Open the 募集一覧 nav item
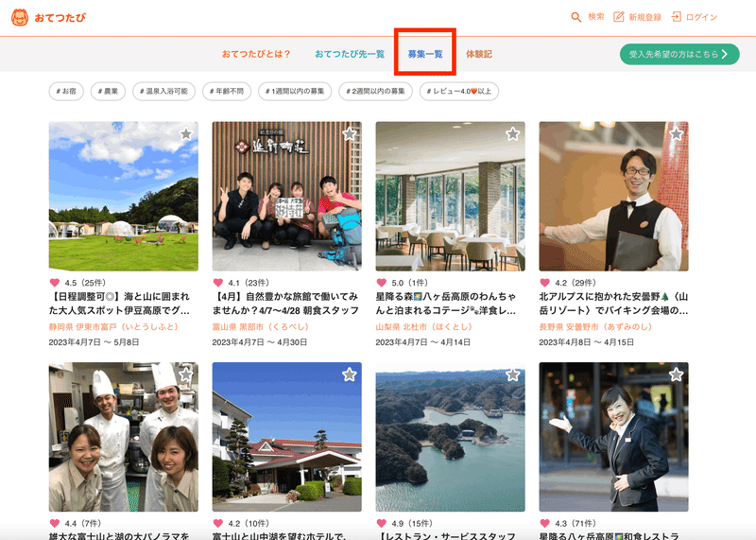 [425, 54]
